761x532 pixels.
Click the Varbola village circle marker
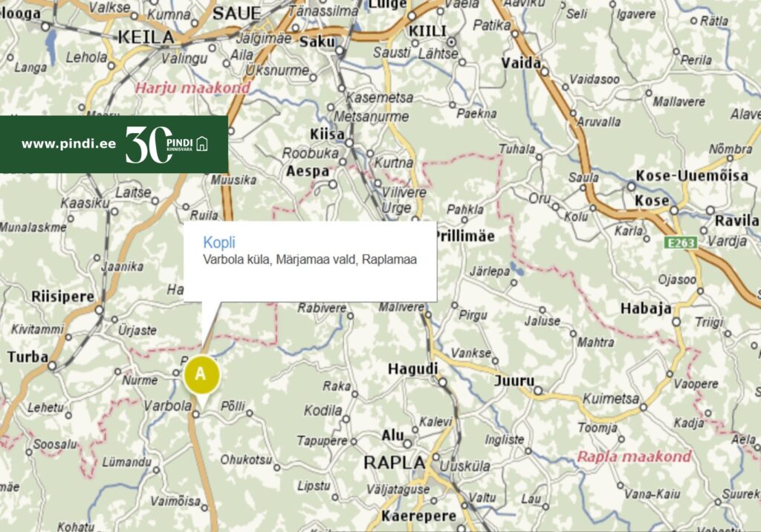(196, 414)
